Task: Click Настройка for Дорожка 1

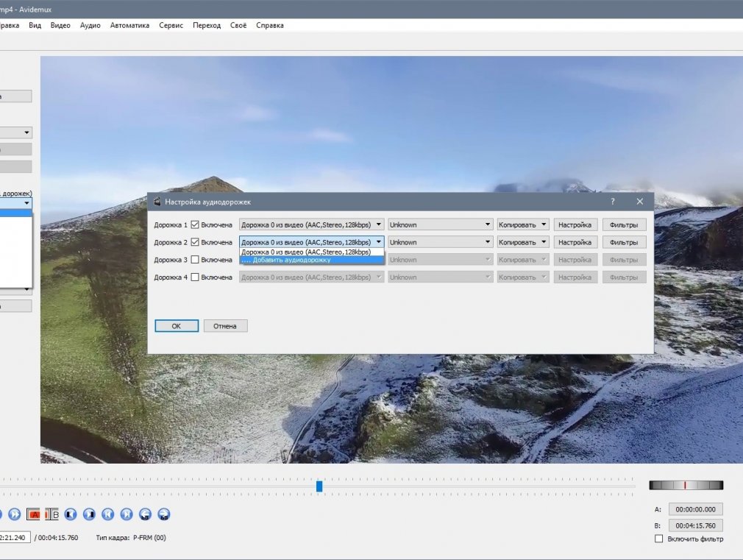Action: 575,224
